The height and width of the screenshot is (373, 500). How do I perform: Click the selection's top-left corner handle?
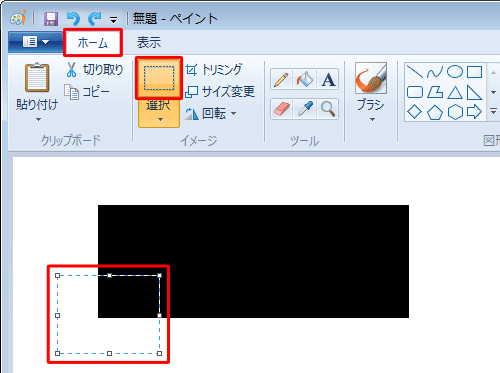57,275
